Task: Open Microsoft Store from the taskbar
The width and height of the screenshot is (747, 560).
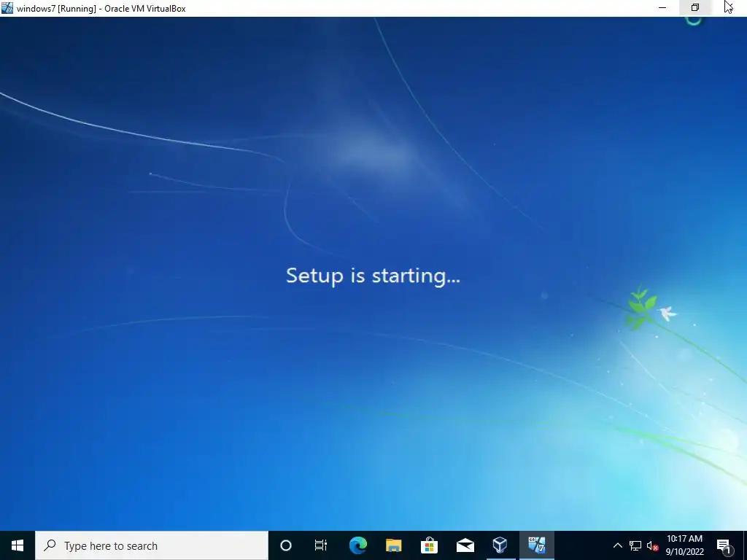Action: pyautogui.click(x=429, y=545)
